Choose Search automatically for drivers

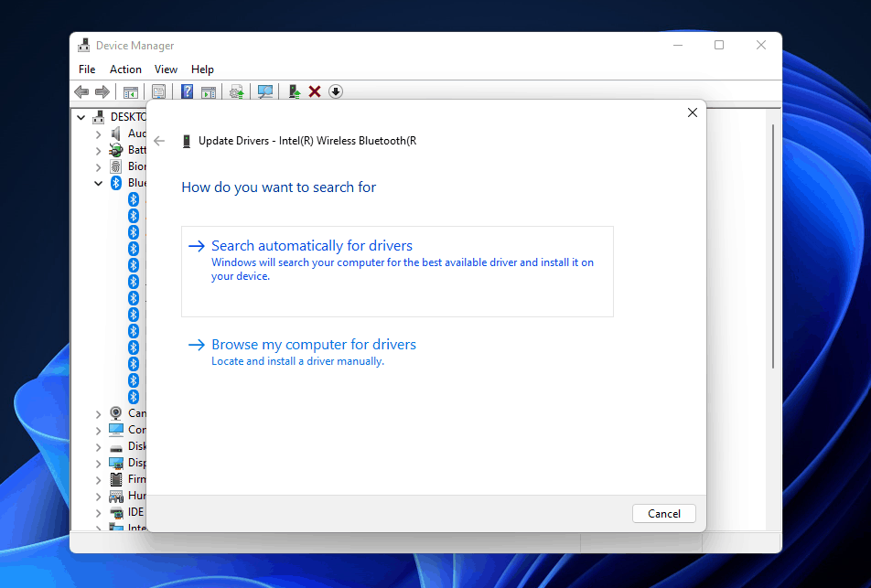click(x=312, y=245)
